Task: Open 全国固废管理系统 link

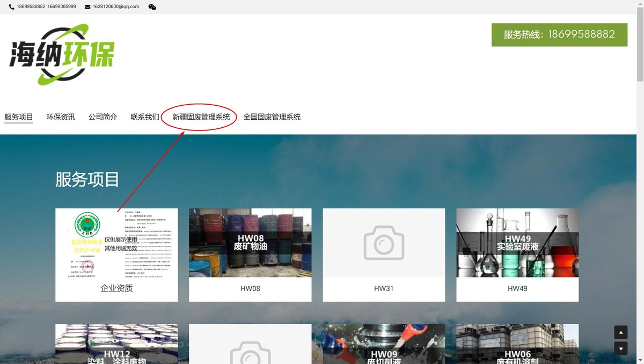Action: pos(272,117)
